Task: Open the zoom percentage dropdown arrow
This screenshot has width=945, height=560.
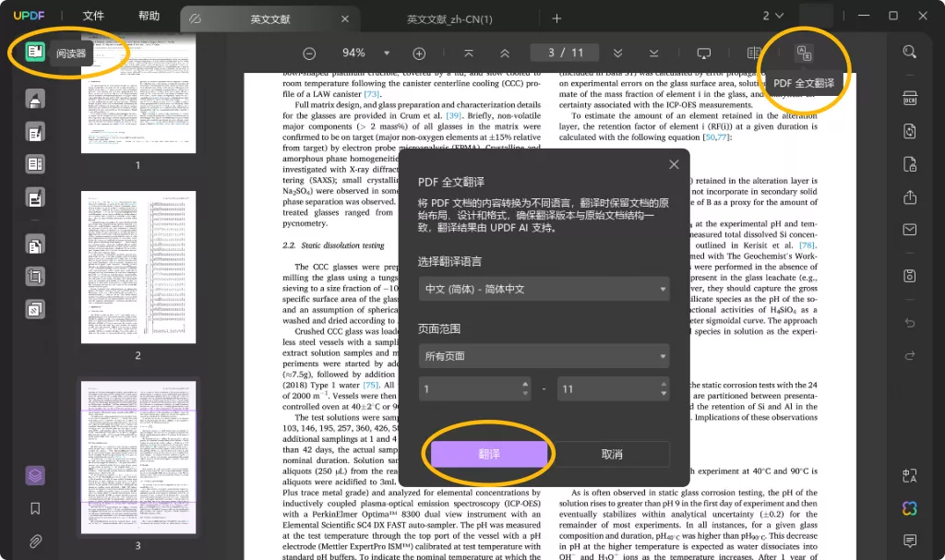Action: (387, 54)
